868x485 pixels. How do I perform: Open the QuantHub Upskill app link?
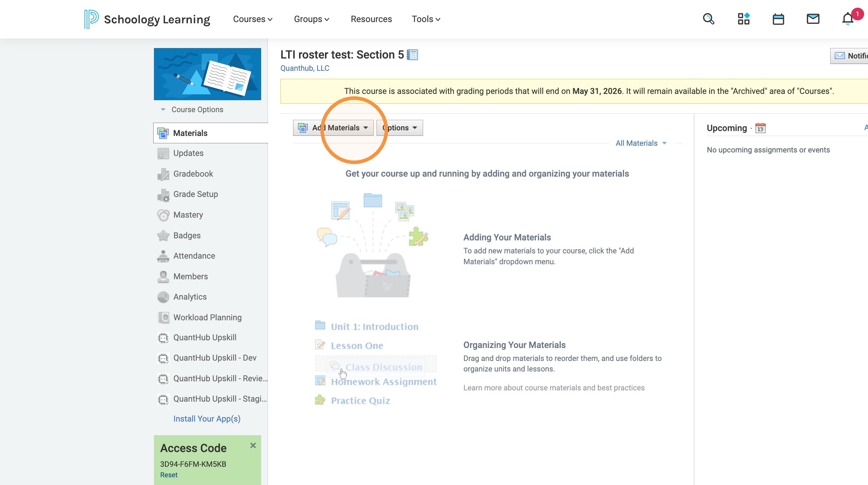(x=205, y=338)
